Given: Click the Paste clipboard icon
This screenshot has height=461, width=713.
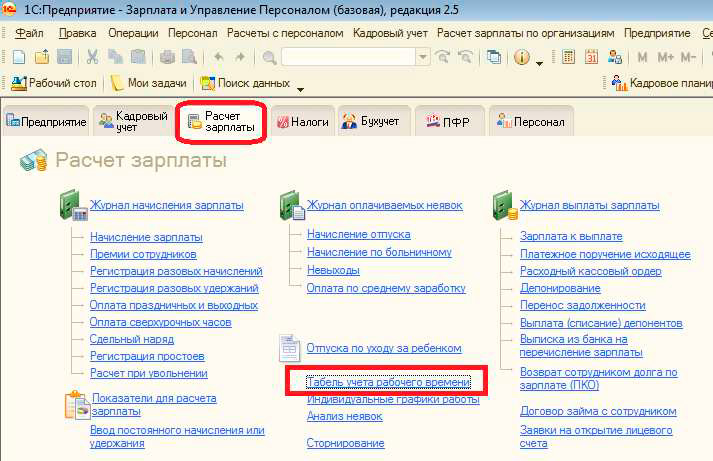Looking at the screenshot, I should coord(138,57).
